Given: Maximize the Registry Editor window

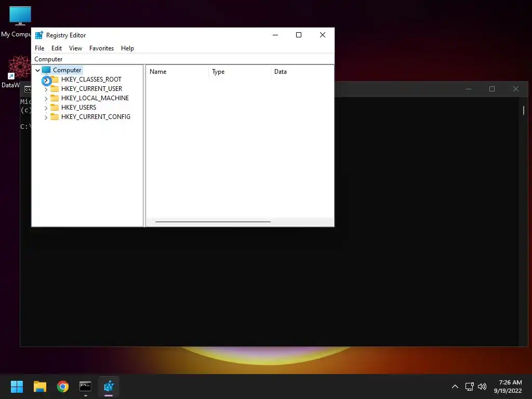Looking at the screenshot, I should tap(299, 35).
